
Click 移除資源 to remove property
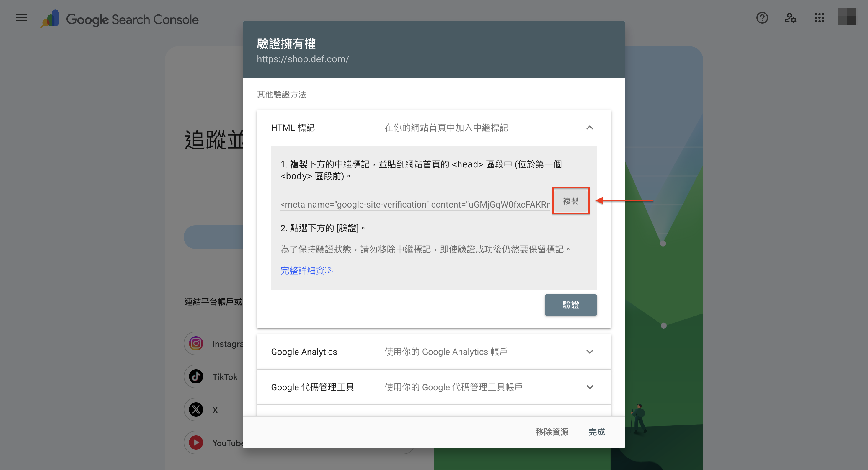pos(552,432)
